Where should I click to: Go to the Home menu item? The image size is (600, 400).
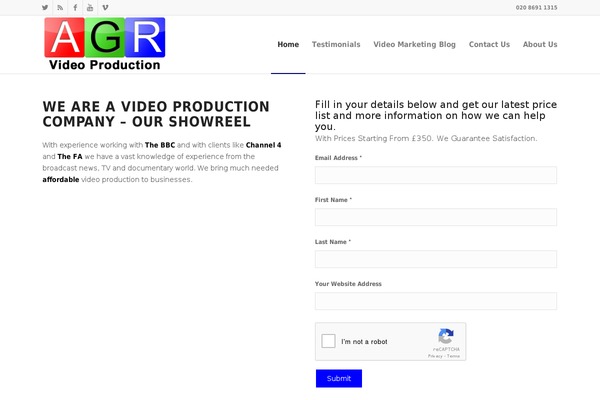(x=288, y=44)
